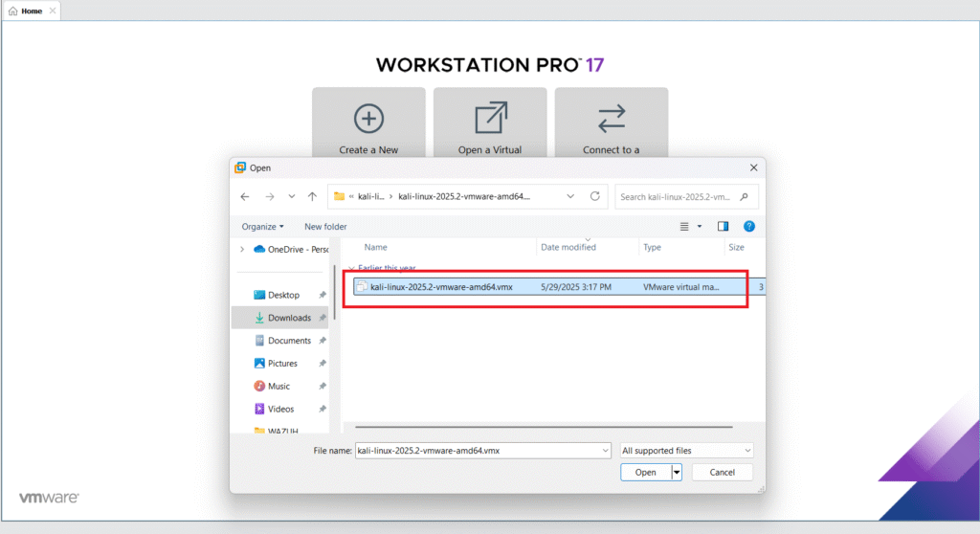Toggle the preview pane icon
Viewport: 980px width, 534px height.
point(724,227)
